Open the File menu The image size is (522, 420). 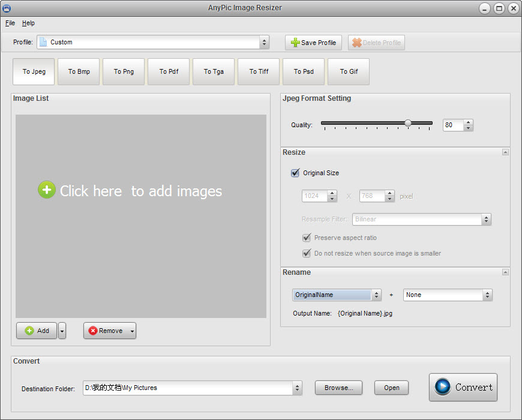[10, 23]
